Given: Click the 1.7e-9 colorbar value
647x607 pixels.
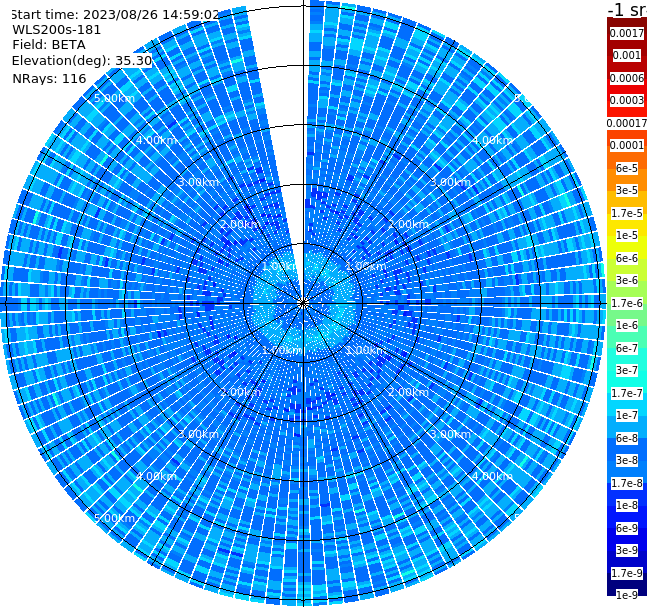Looking at the screenshot, I should 627,573.
